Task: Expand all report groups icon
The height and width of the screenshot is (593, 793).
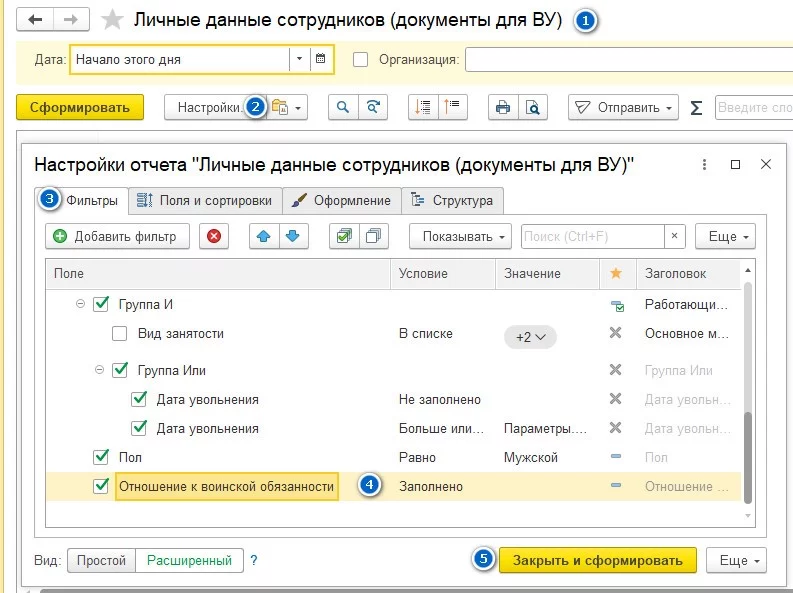Action: (x=423, y=107)
